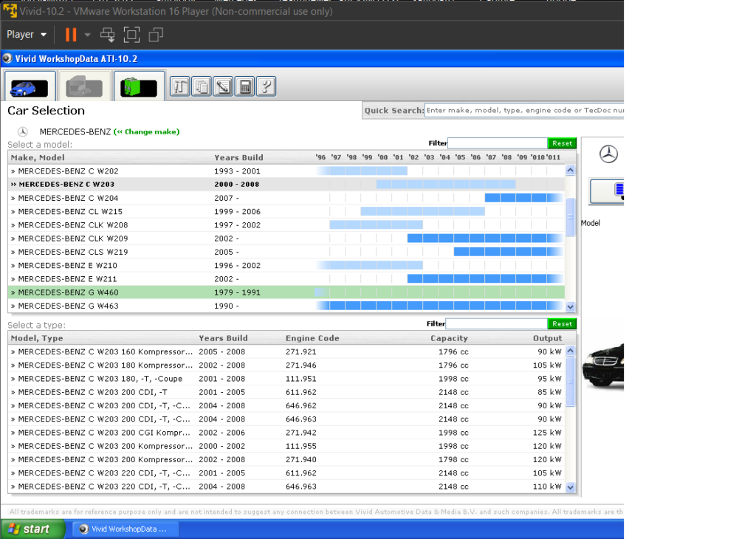Select the MERCEDES-BENZ E W211 model
The height and width of the screenshot is (539, 756).
point(286,279)
